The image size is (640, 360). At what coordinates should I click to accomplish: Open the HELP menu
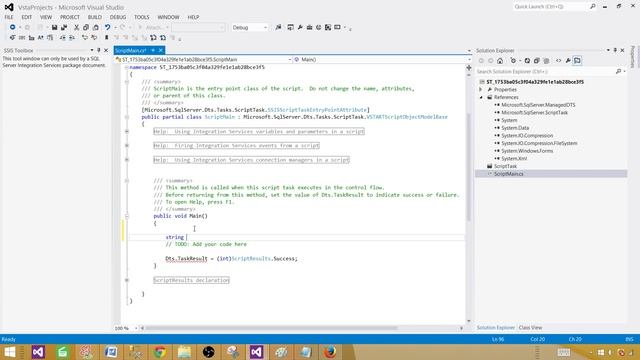pos(193,17)
